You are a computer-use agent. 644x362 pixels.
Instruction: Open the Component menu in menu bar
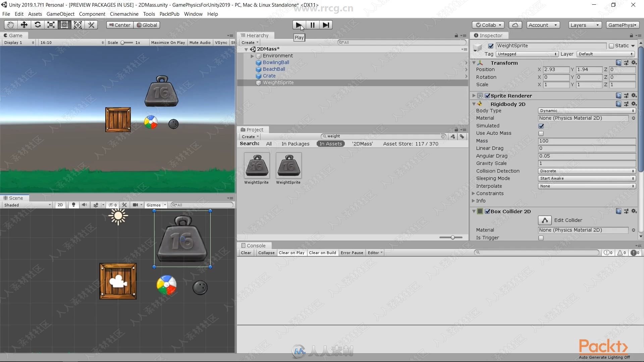(x=92, y=14)
